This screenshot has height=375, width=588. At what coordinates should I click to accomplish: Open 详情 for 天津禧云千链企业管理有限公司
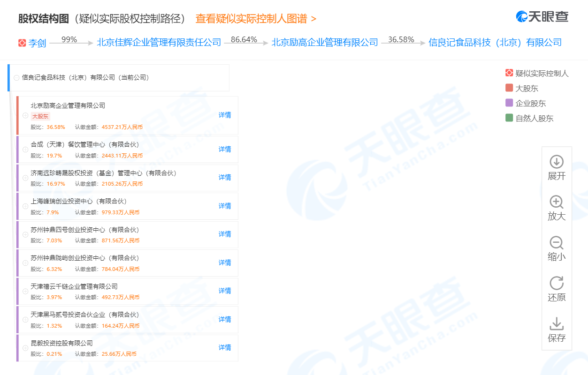(x=225, y=291)
